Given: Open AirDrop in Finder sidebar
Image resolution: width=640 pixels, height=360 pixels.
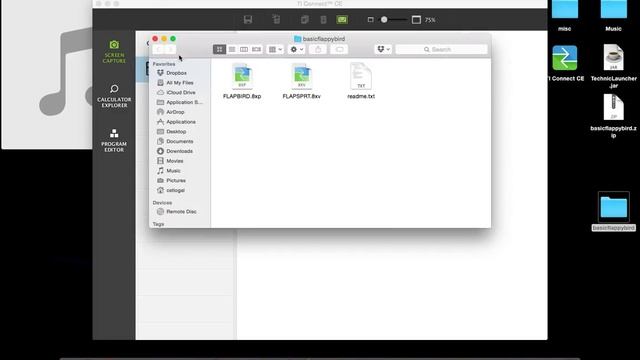Looking at the screenshot, I should [176, 112].
